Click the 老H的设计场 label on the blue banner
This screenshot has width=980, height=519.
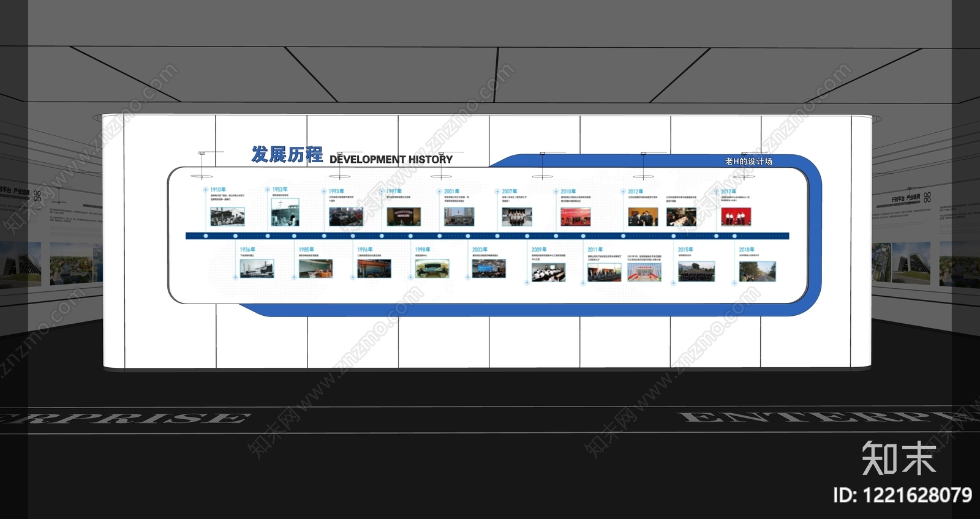coord(748,162)
